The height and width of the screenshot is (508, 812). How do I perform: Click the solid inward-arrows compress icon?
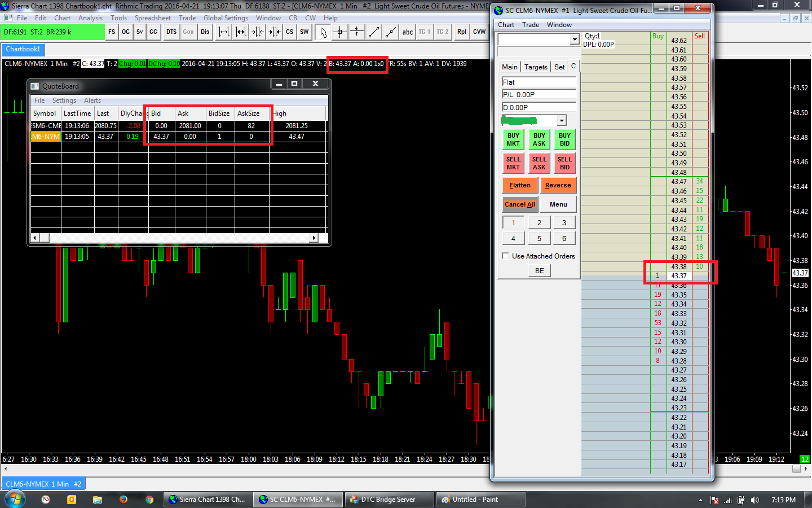point(275,32)
